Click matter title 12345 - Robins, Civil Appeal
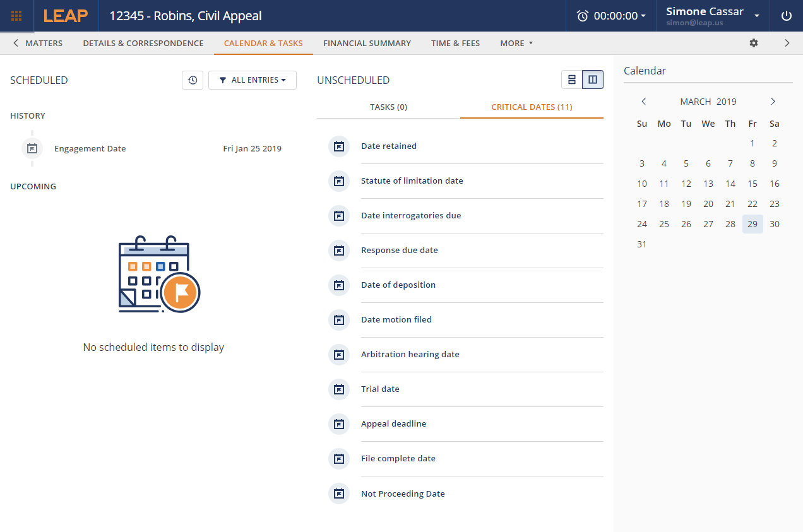The width and height of the screenshot is (803, 532). (x=186, y=16)
